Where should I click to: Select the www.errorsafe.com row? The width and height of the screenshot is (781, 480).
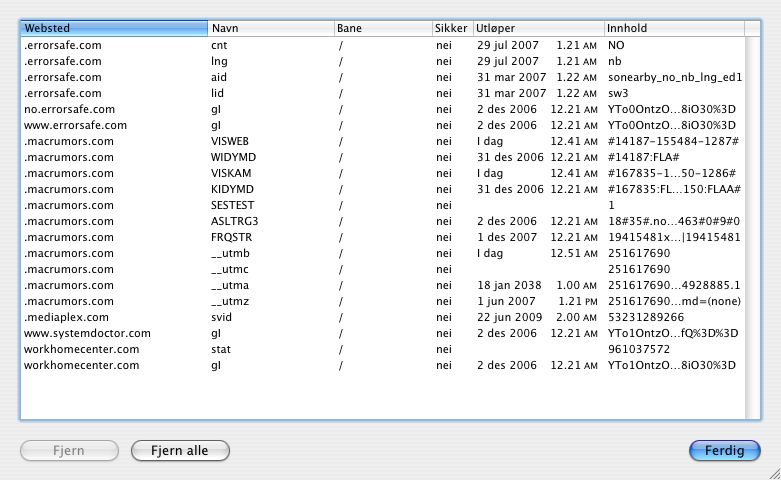(383, 125)
